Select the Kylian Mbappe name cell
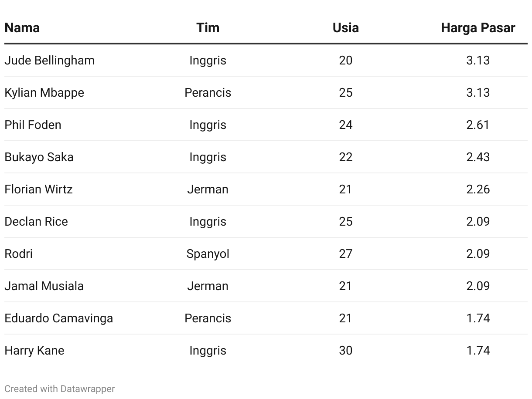Viewport: 532px width, 399px height. click(44, 92)
